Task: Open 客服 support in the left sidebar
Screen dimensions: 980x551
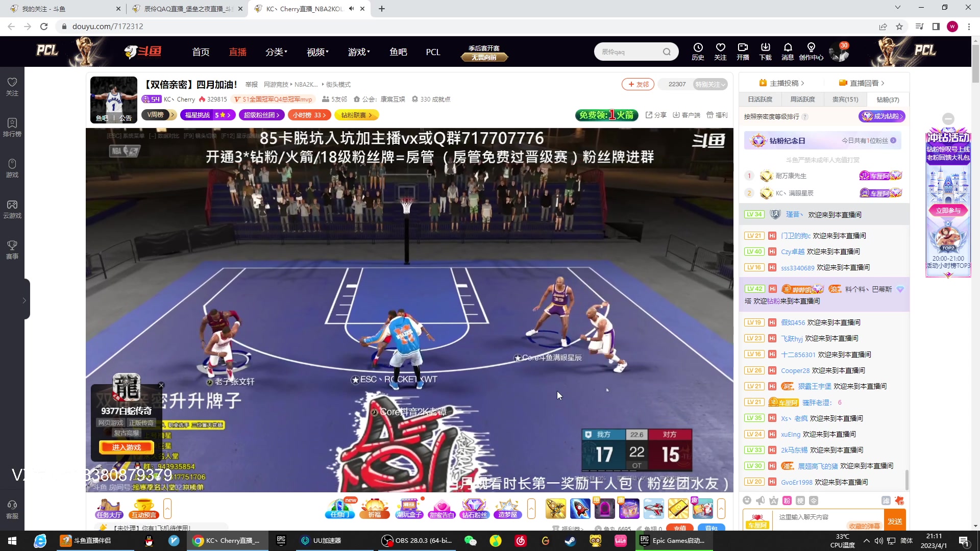Action: pos(12,510)
